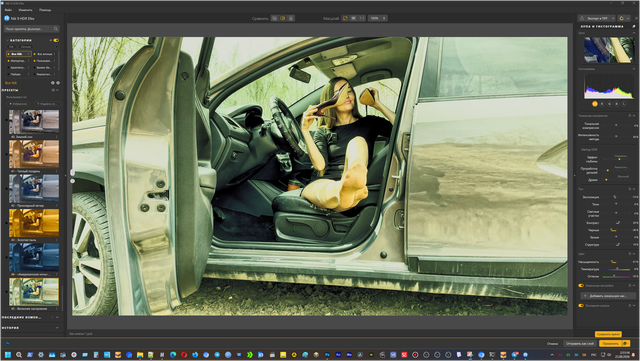Click the fit-to-screen zoom icon
Viewport: 640px width, 361px height.
click(345, 18)
